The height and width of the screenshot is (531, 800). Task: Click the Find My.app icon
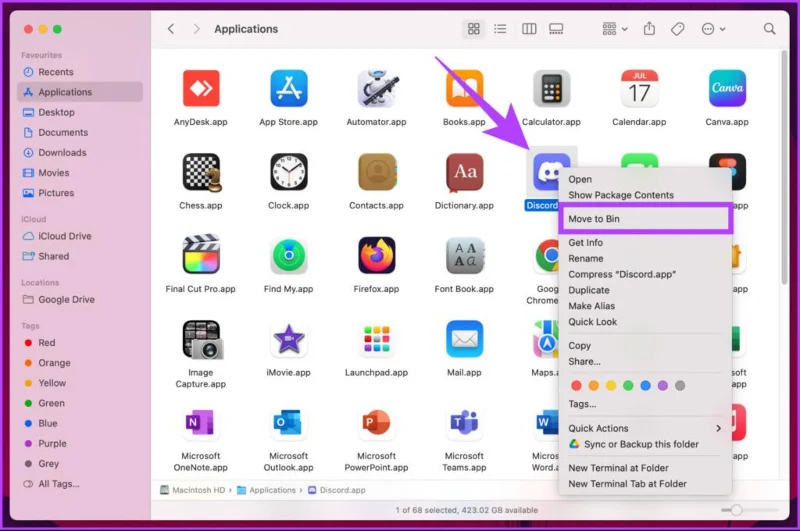click(289, 255)
